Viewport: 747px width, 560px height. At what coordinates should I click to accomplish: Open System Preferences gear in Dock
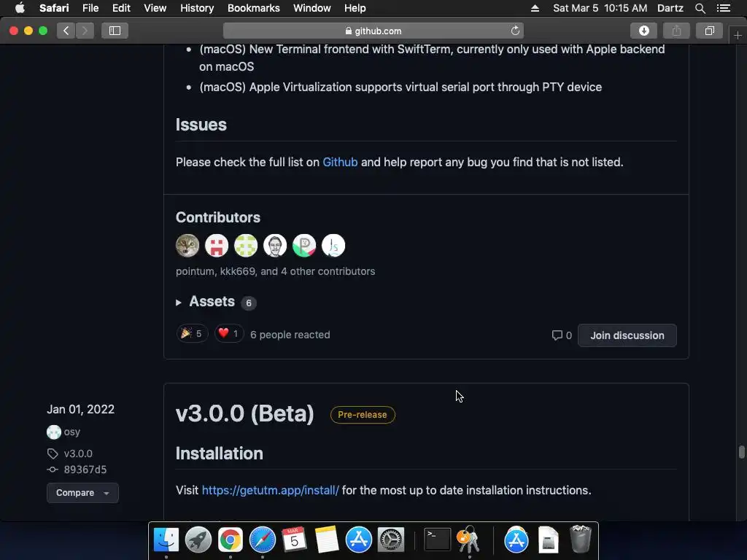coord(391,540)
